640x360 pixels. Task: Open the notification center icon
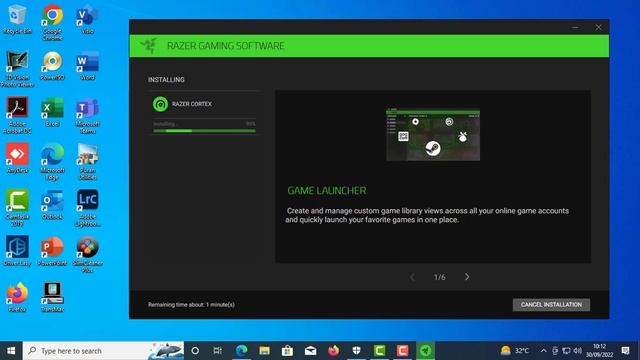click(x=625, y=351)
